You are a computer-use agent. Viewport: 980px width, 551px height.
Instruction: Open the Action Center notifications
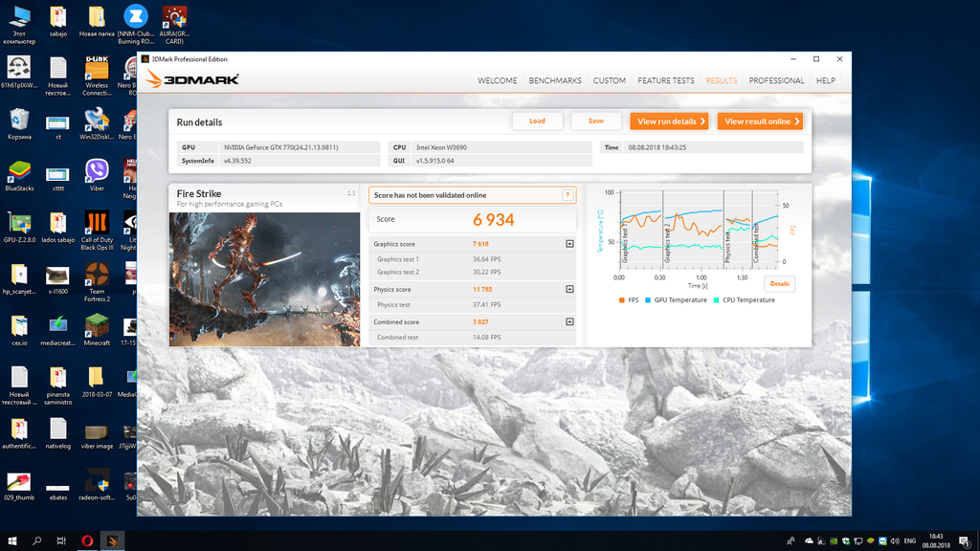pos(965,541)
